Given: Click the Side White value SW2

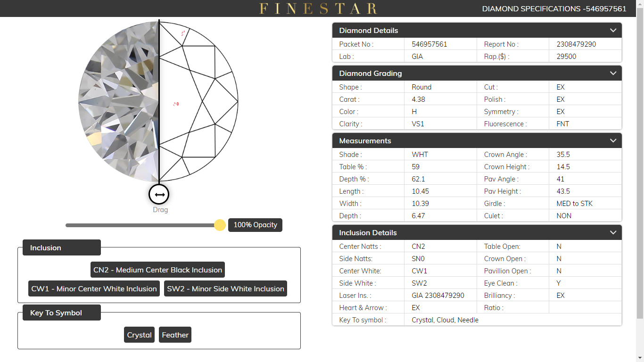Looking at the screenshot, I should click(419, 283).
